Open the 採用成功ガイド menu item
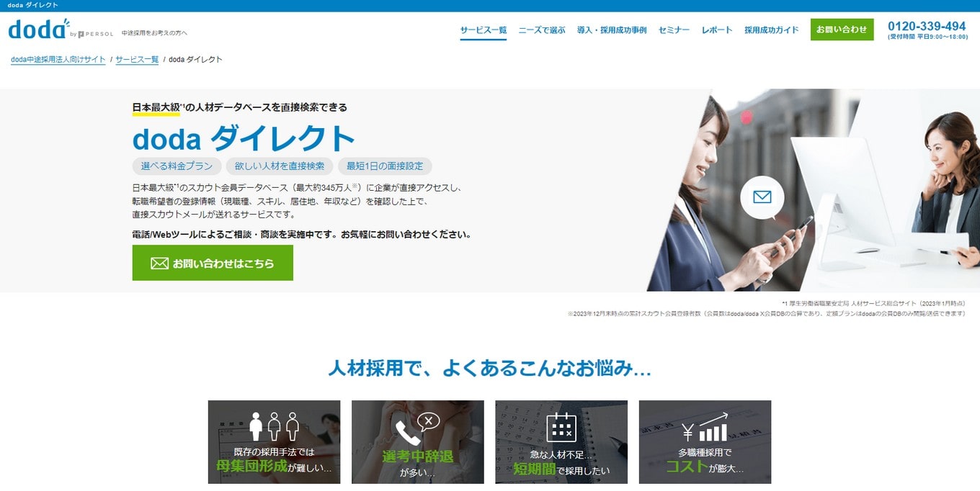The width and height of the screenshot is (980, 491). (x=772, y=30)
